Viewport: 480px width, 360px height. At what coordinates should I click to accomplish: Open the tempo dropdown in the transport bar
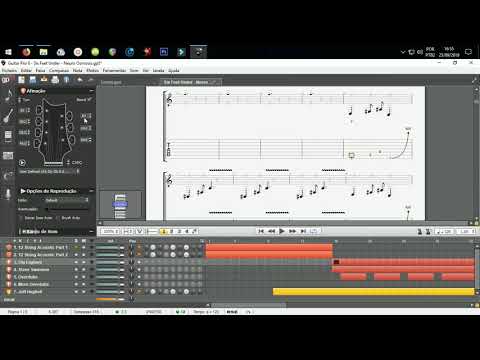coord(444,231)
